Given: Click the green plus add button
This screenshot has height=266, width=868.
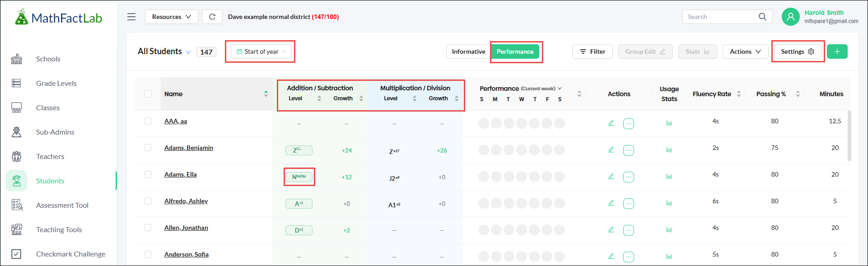Looking at the screenshot, I should [x=837, y=51].
